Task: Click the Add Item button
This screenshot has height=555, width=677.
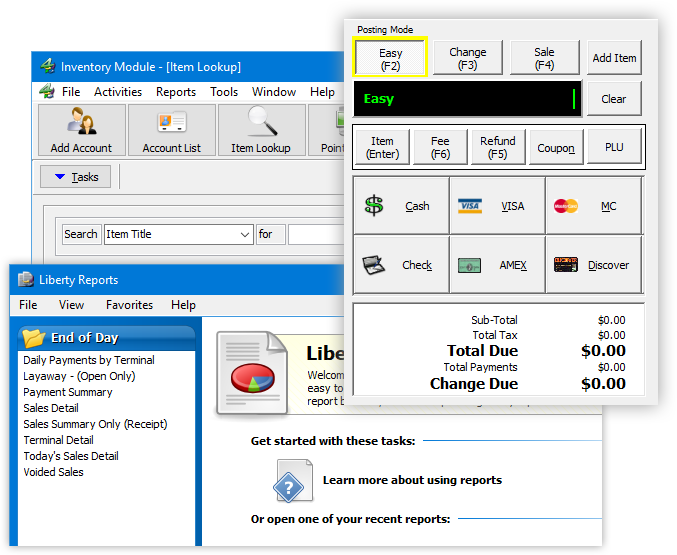Action: click(614, 57)
